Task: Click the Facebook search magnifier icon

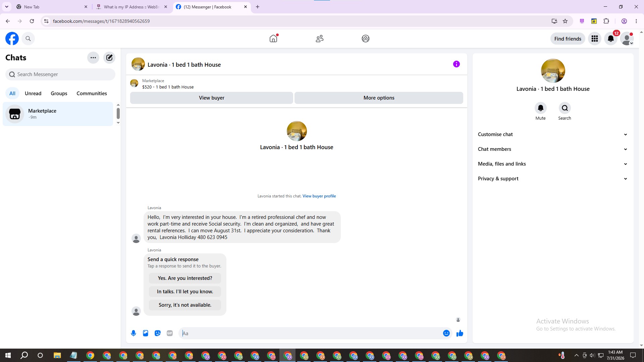Action: point(28,39)
